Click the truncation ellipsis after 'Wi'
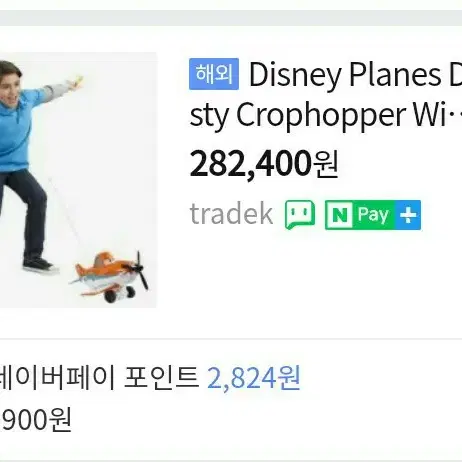The height and width of the screenshot is (462, 462). [x=455, y=116]
